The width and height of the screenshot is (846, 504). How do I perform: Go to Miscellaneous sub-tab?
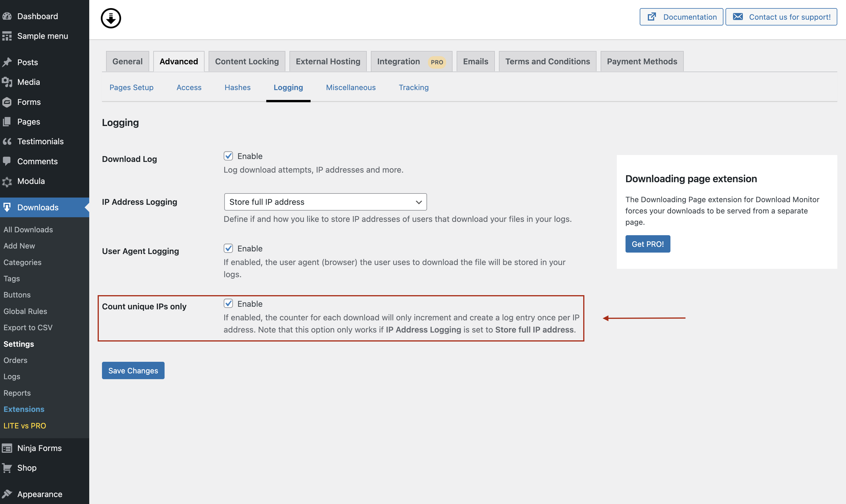point(351,87)
